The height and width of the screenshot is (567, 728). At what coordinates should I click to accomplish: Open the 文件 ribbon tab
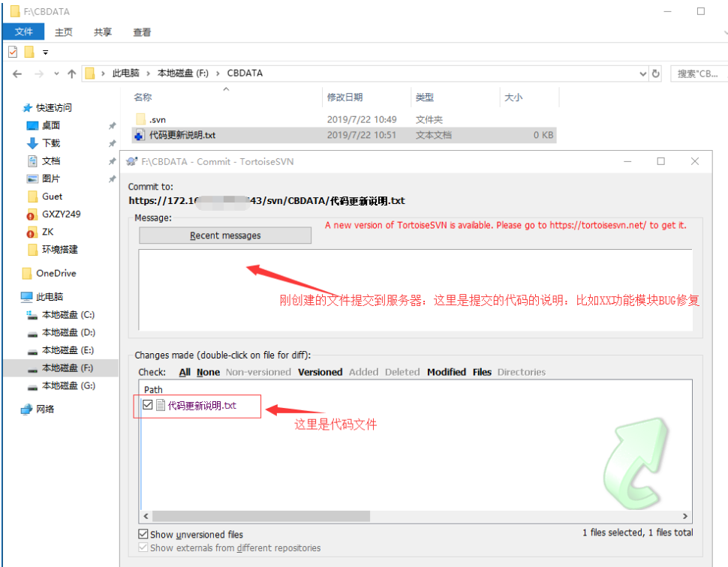point(24,31)
